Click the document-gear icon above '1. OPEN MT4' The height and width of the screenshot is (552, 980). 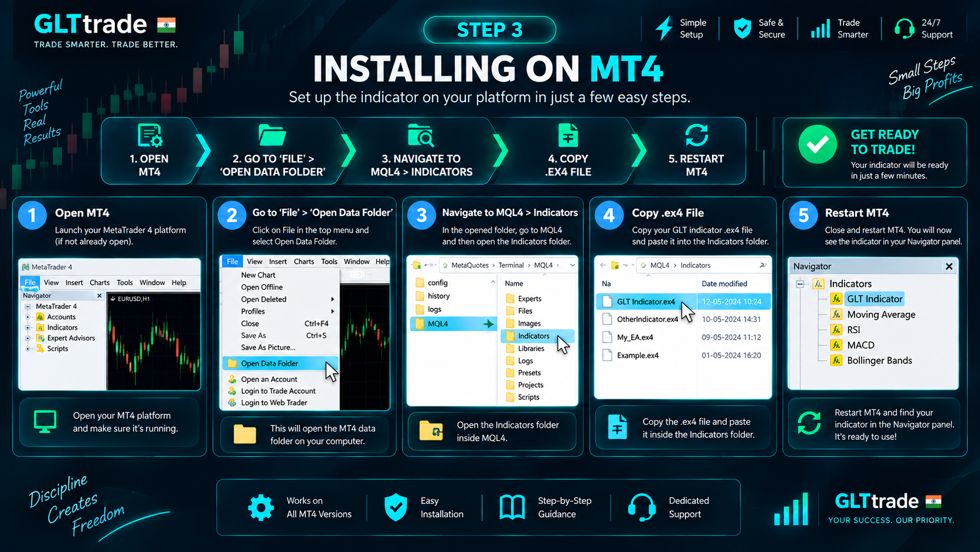tap(149, 135)
